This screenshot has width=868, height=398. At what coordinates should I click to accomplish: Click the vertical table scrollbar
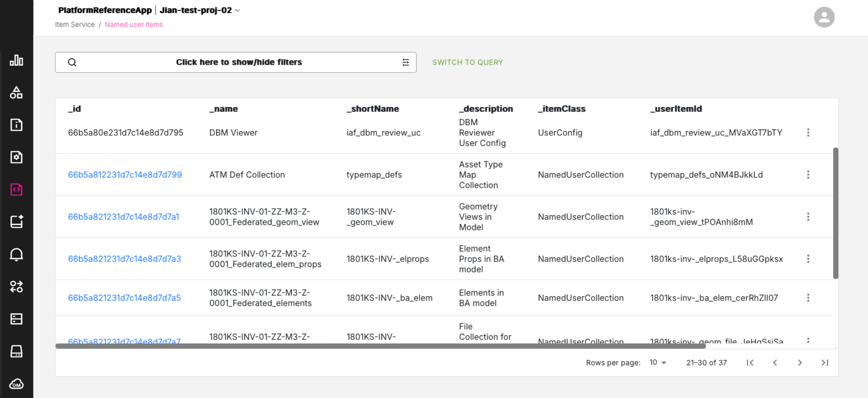[x=836, y=213]
